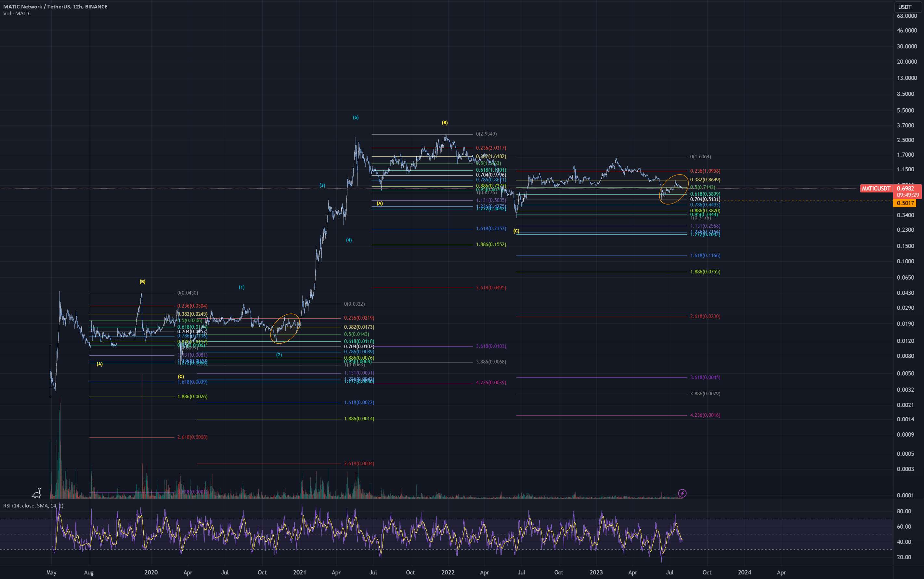924x579 pixels.
Task: Select the 0.236(0.0219) Fibonacci label
Action: click(x=359, y=318)
